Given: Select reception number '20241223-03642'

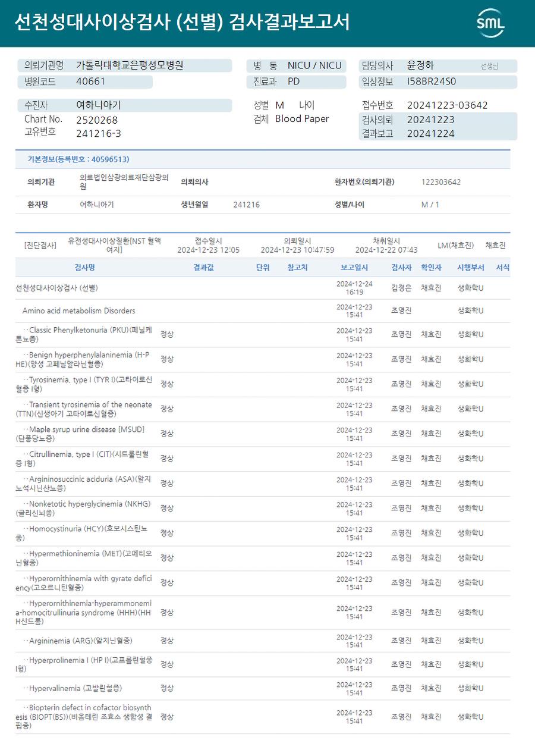Looking at the screenshot, I should click(447, 105).
